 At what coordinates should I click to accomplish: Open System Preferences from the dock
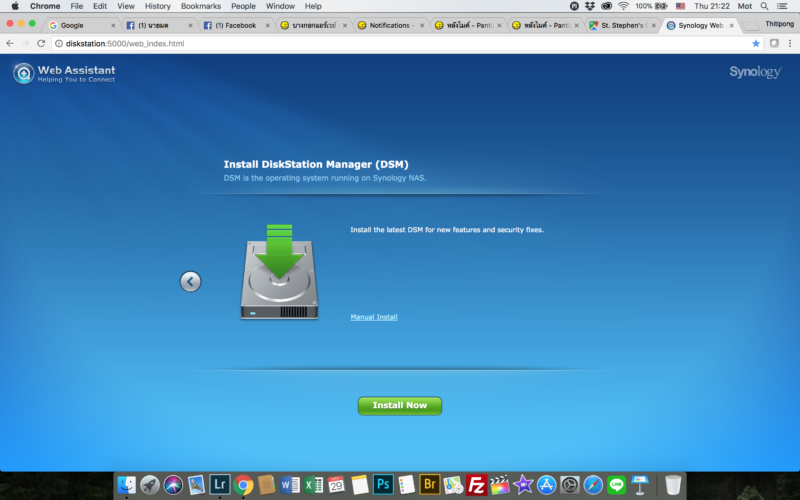point(569,485)
